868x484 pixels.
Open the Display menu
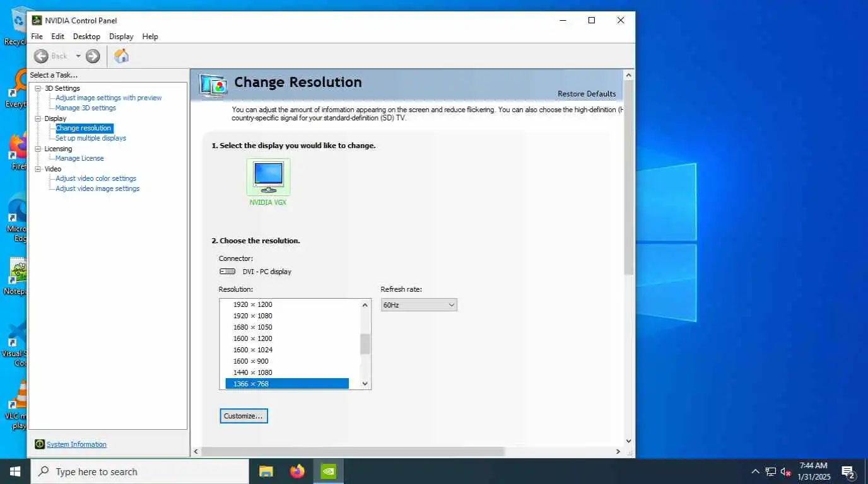pos(121,37)
